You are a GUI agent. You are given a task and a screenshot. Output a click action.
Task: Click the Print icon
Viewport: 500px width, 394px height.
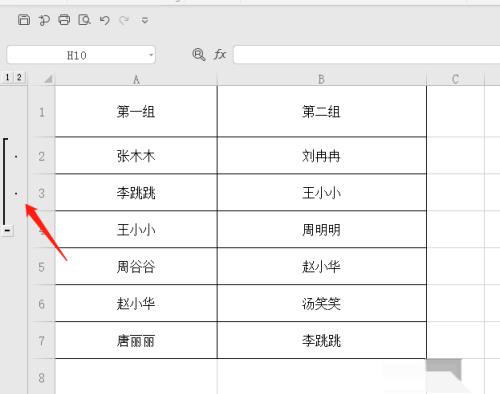64,20
